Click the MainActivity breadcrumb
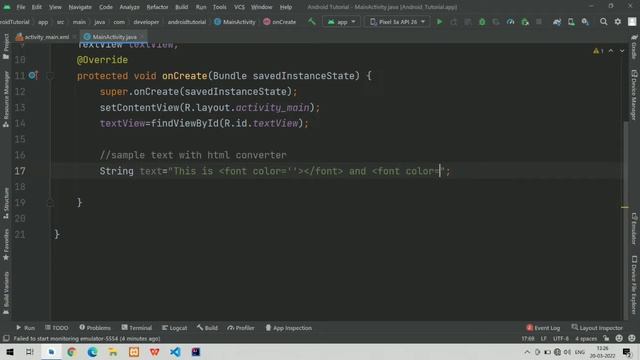 tap(235, 22)
